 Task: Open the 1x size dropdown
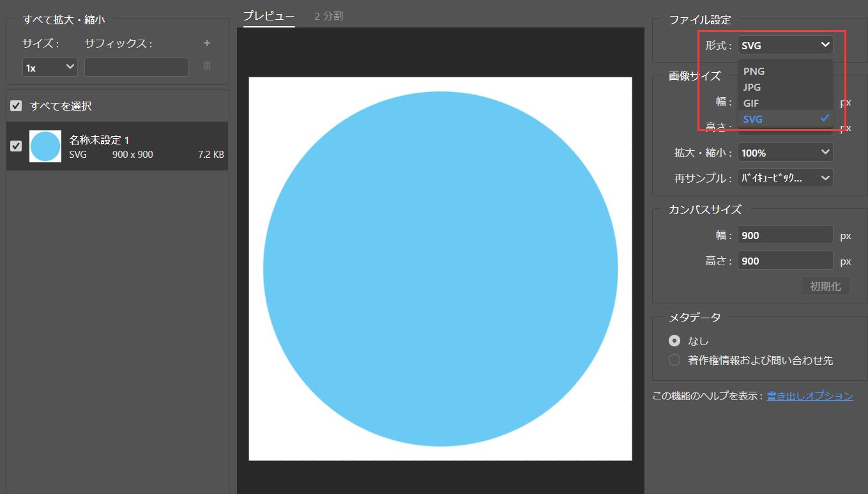[x=50, y=67]
